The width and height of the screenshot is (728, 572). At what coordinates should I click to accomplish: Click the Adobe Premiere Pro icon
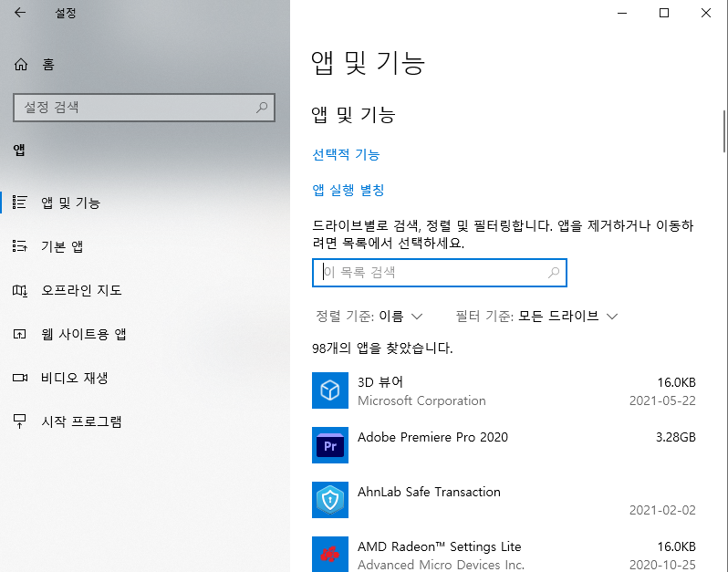point(330,445)
